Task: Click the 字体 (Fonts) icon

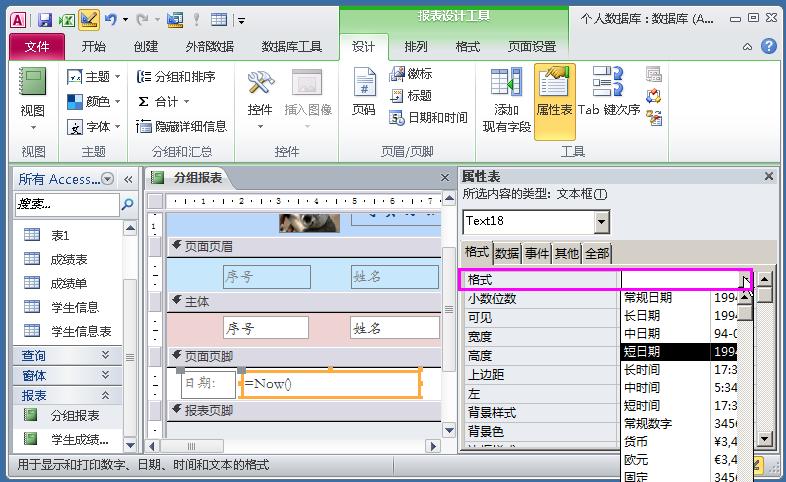Action: click(75, 127)
